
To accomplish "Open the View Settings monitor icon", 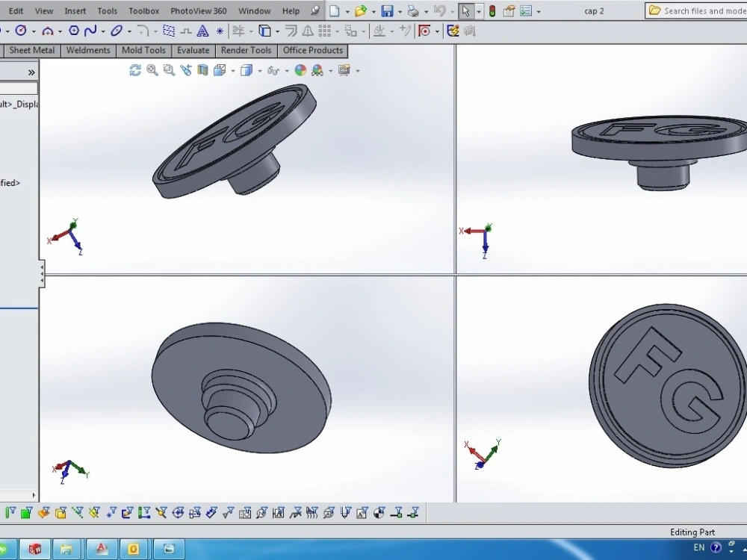I will click(x=344, y=70).
